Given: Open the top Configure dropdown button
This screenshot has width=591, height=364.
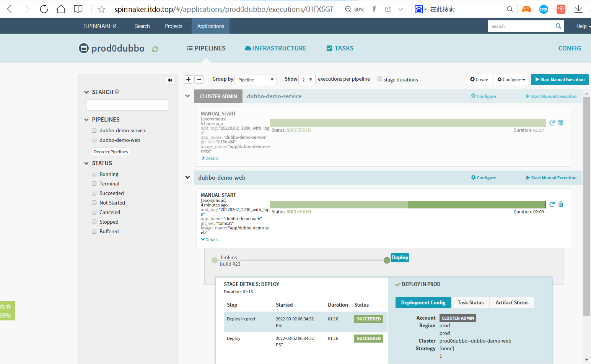Looking at the screenshot, I should click(x=511, y=80).
